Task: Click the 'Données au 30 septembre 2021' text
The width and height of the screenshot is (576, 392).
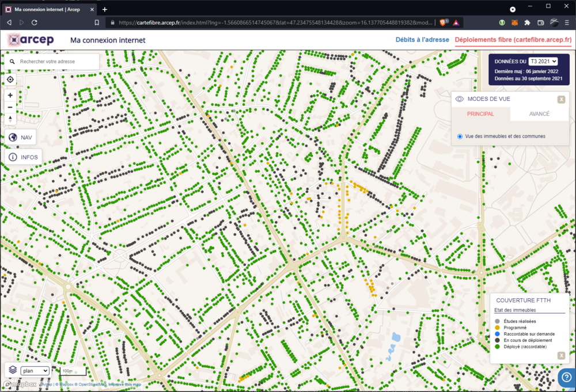Action: click(528, 78)
